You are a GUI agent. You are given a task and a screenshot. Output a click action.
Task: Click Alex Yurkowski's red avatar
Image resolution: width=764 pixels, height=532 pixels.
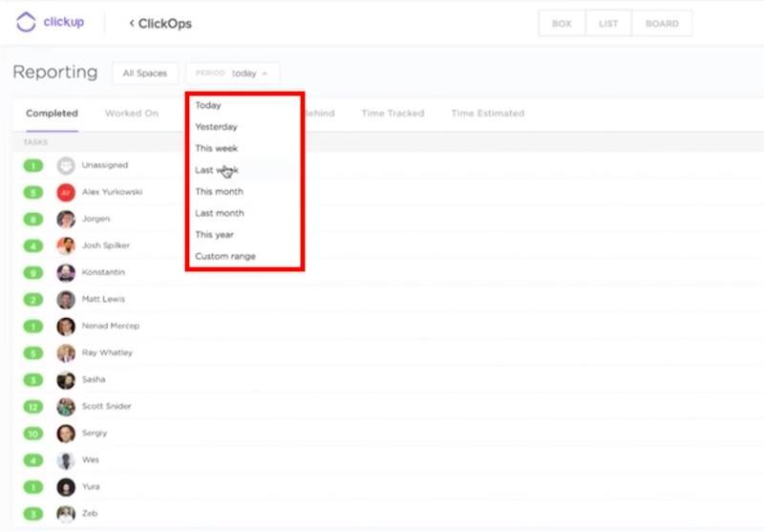[x=66, y=192]
